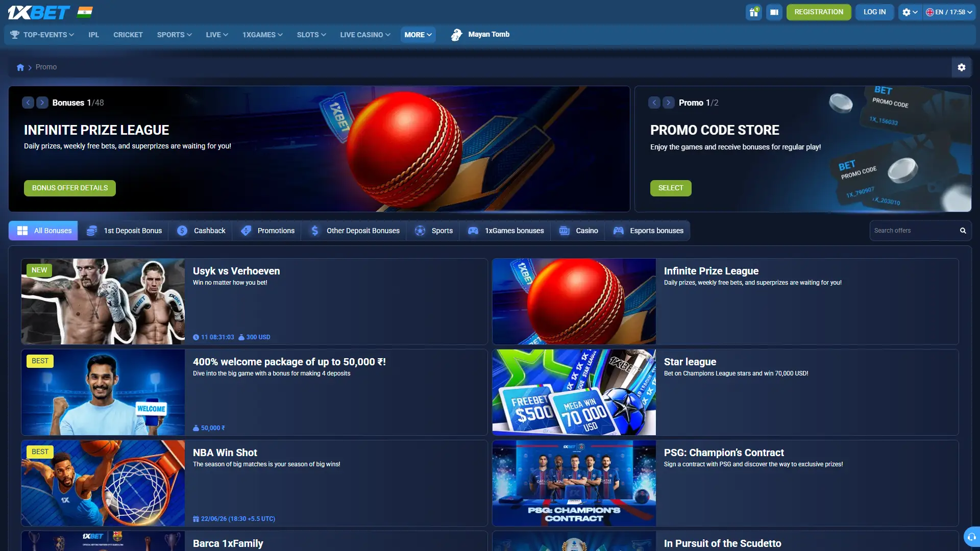This screenshot has width=980, height=551.
Task: Open Infinite Prize League cricket ball thumbnail
Action: [574, 302]
